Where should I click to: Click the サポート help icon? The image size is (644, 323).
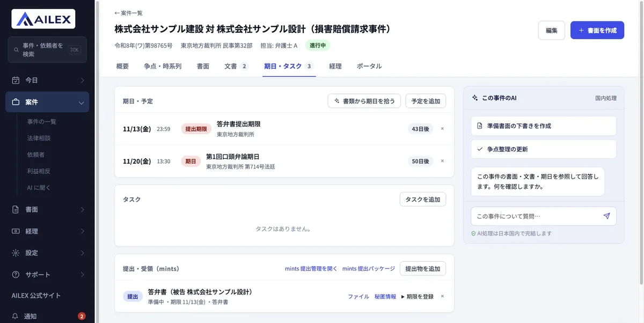click(16, 275)
